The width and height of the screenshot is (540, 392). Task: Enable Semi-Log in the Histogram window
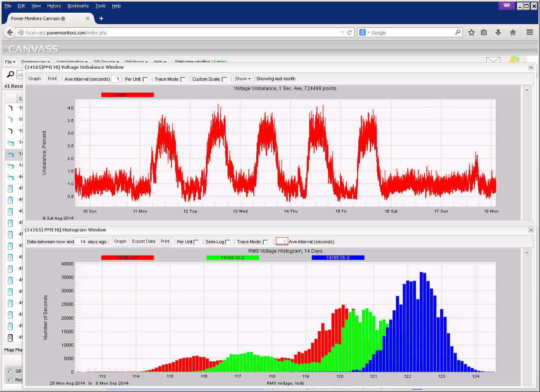coord(228,241)
